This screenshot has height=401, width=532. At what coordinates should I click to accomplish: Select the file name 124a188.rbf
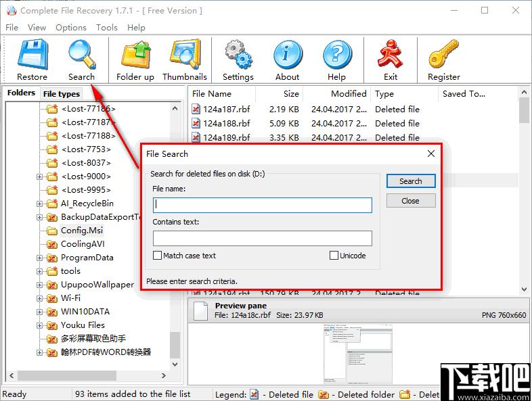226,123
